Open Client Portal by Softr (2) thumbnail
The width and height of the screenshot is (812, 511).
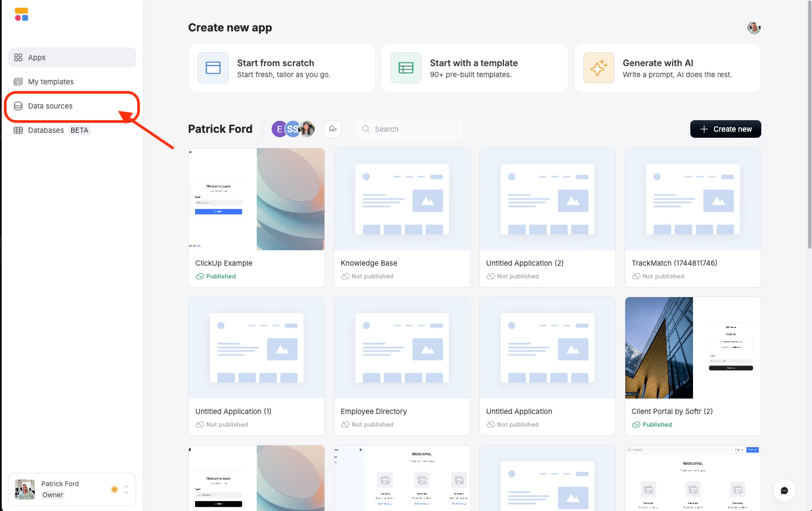pyautogui.click(x=693, y=348)
